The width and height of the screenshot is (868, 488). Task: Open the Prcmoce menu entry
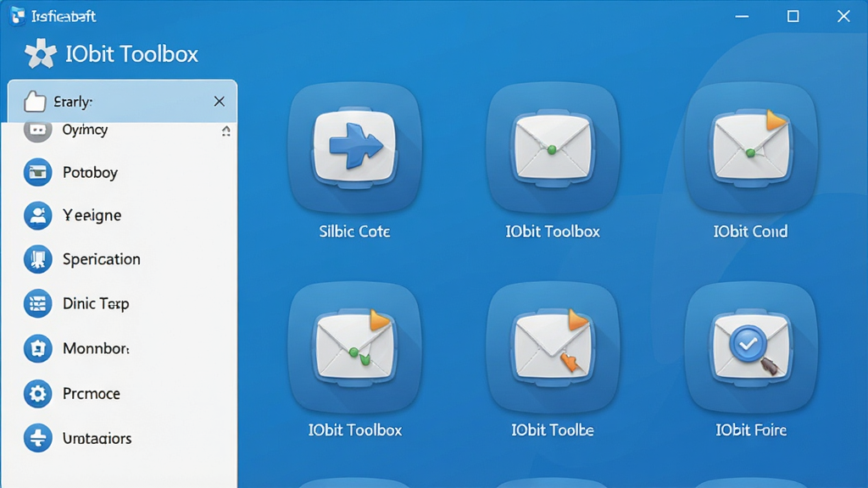pyautogui.click(x=92, y=394)
